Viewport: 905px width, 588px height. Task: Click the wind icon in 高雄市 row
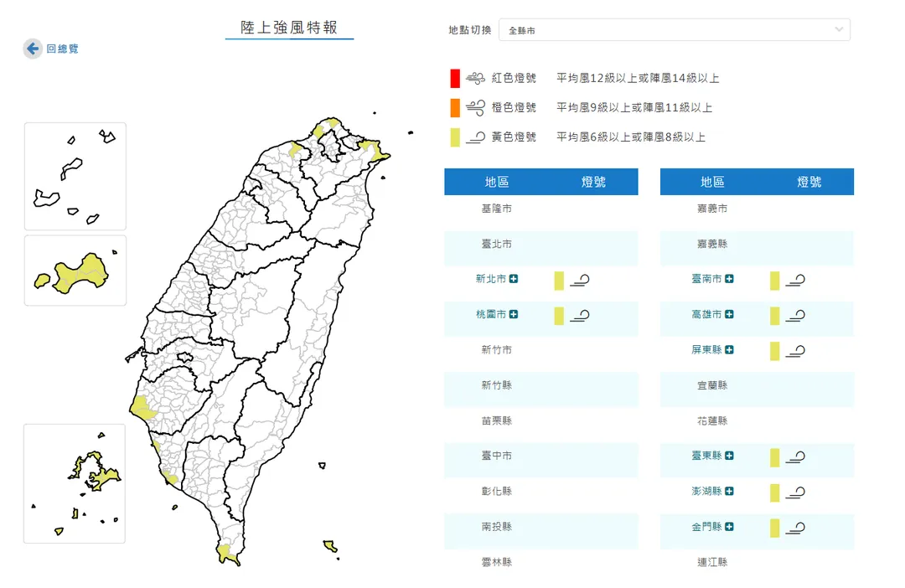tap(795, 316)
